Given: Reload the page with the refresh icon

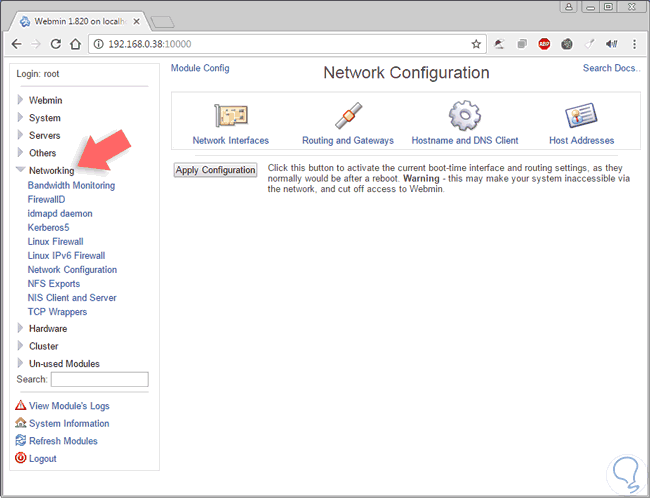Looking at the screenshot, I should tap(56, 44).
